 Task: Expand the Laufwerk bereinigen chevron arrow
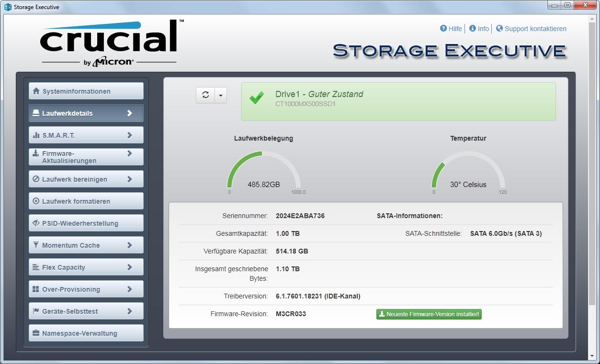pyautogui.click(x=130, y=179)
